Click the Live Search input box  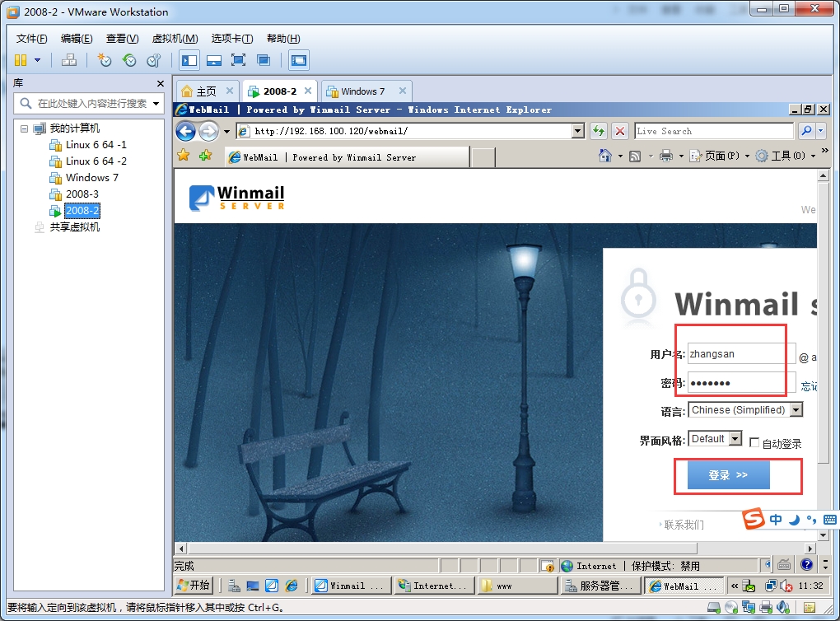pos(713,131)
